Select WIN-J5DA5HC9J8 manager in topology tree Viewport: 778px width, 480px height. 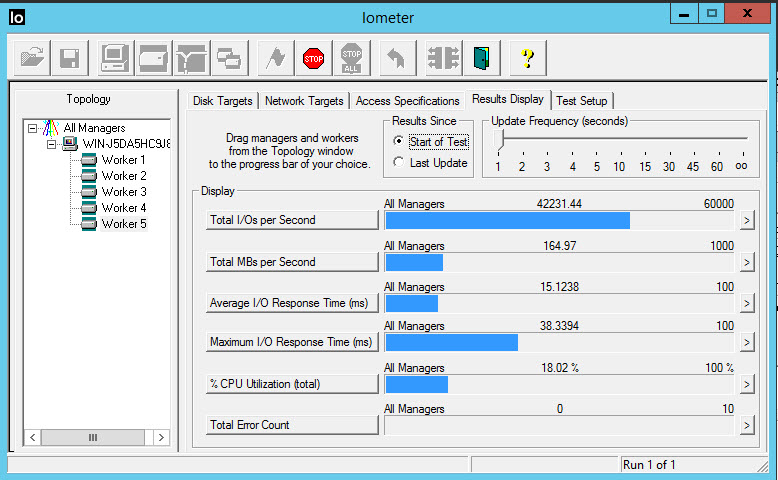[x=126, y=144]
